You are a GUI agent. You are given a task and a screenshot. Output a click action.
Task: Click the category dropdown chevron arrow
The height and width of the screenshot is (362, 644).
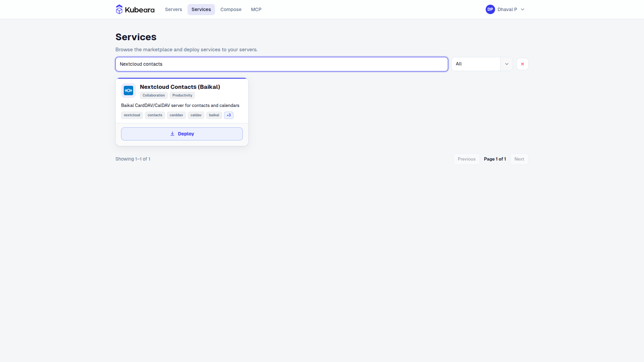coord(507,64)
